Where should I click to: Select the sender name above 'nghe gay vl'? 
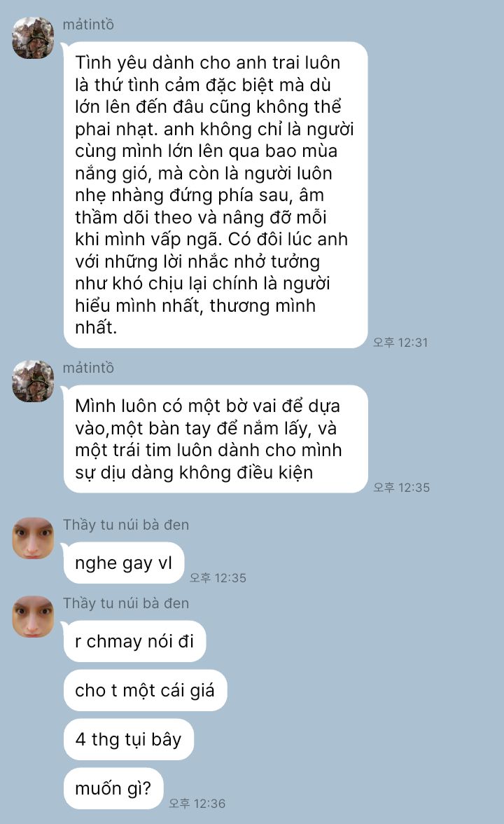click(126, 525)
